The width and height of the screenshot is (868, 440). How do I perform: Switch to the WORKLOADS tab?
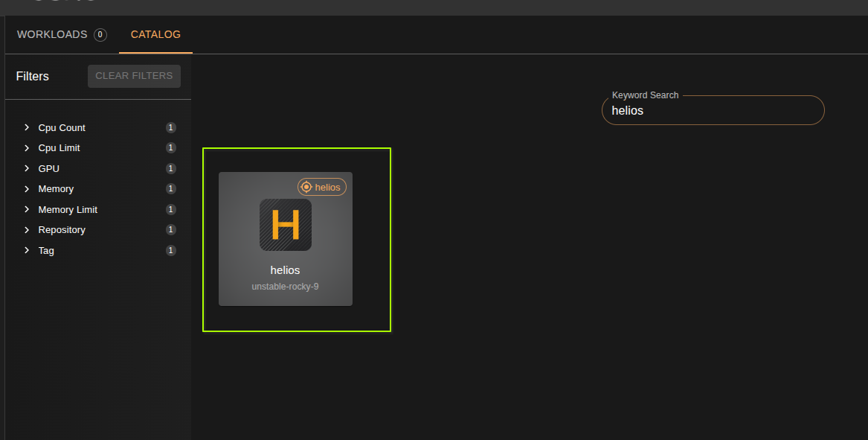[52, 34]
